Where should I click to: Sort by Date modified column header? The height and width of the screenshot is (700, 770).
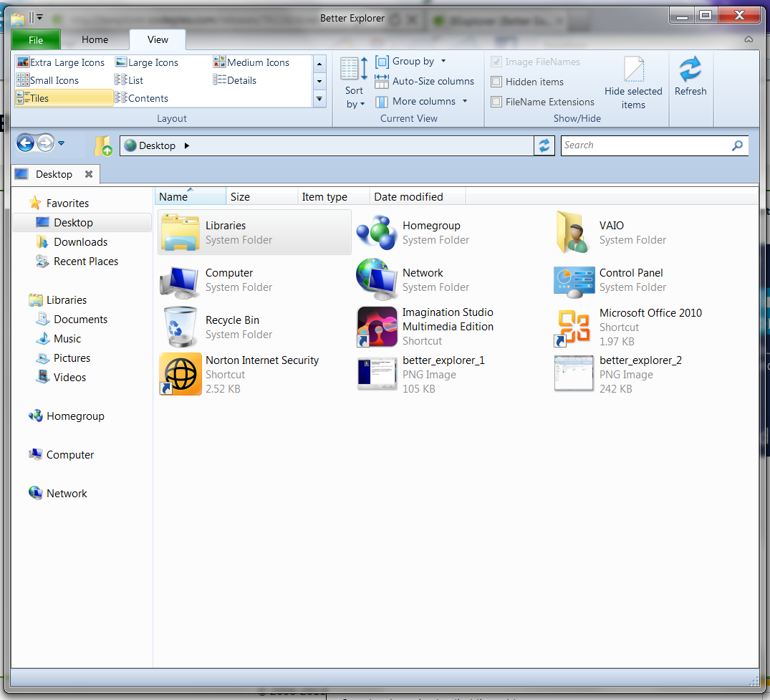[418, 196]
